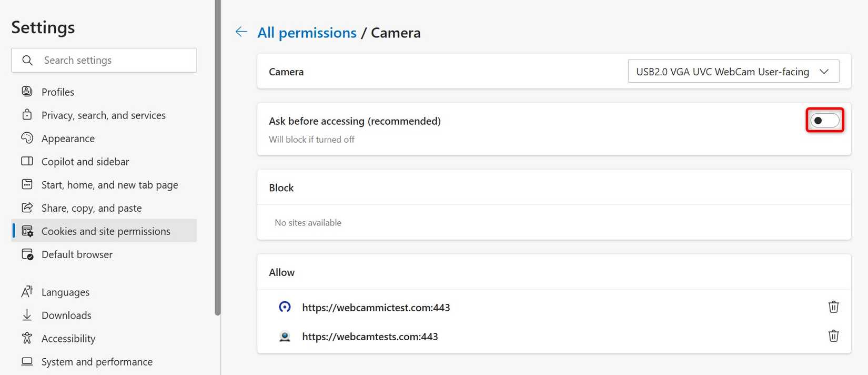Click the Downloads arrow icon

tap(27, 315)
